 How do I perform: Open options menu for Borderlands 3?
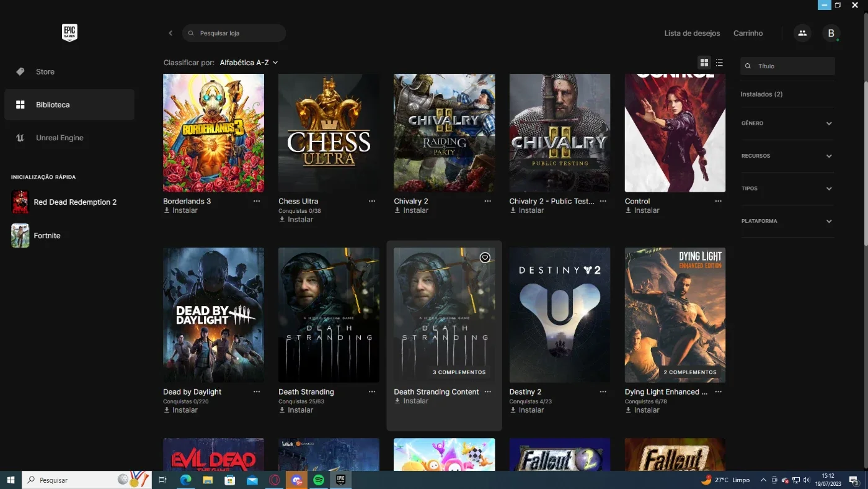pos(257,201)
